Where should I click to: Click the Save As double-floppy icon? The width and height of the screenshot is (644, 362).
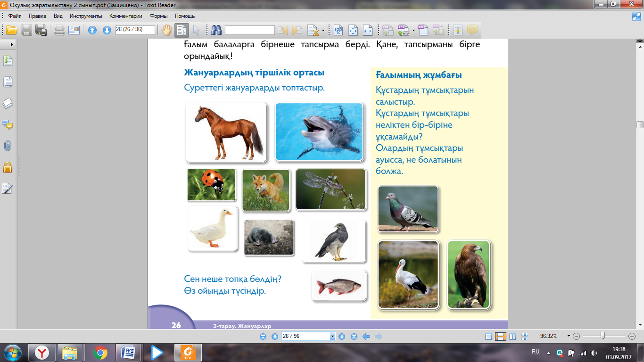pos(41,30)
